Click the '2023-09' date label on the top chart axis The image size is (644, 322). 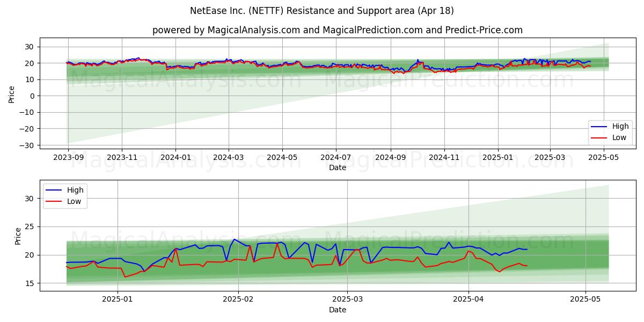[68, 157]
